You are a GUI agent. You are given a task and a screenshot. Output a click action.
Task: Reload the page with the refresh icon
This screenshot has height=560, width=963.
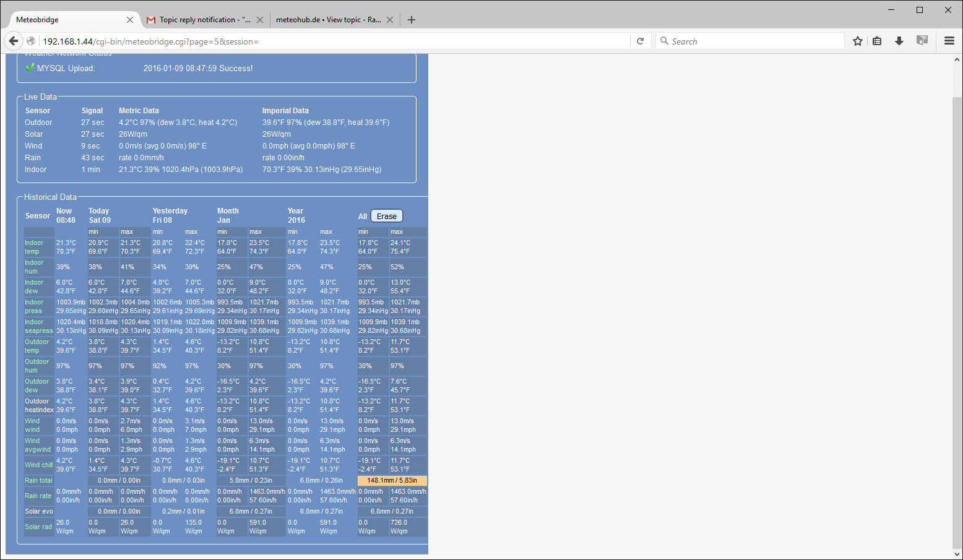pos(641,41)
